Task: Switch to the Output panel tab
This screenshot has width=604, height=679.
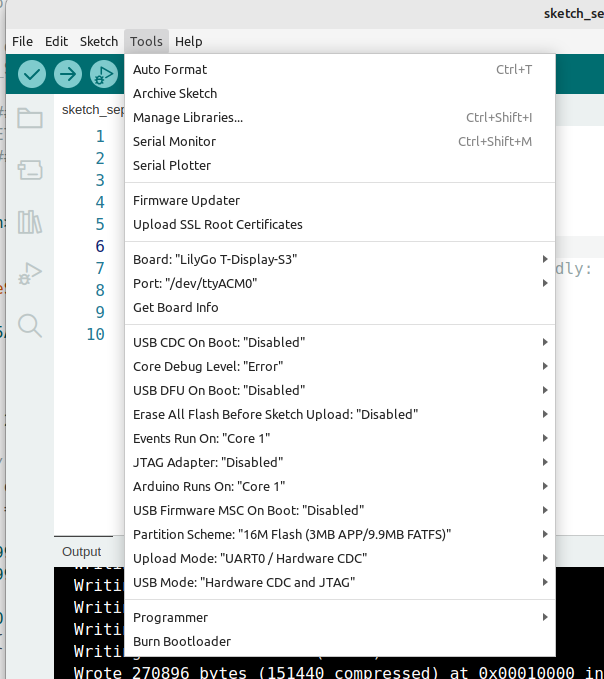Action: click(x=81, y=551)
